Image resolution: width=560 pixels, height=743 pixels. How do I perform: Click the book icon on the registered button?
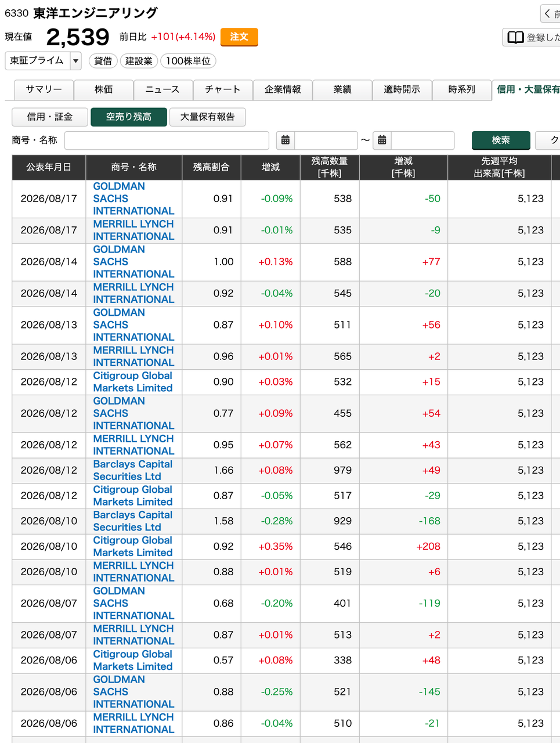pos(515,37)
